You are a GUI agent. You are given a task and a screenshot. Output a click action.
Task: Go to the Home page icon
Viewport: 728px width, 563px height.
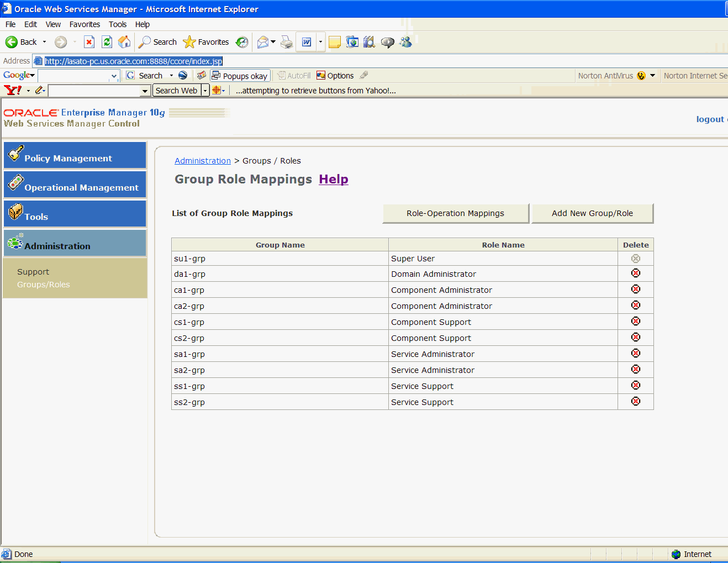click(124, 42)
